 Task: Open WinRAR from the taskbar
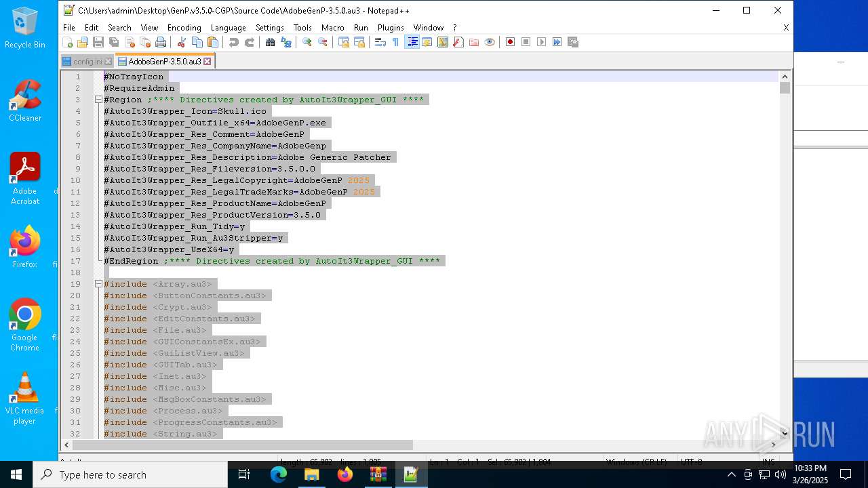point(378,474)
